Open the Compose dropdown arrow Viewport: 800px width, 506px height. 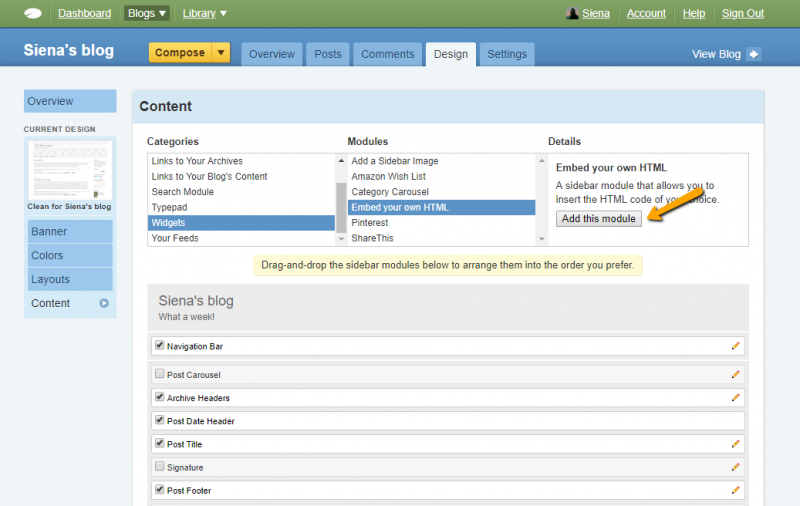(x=221, y=53)
